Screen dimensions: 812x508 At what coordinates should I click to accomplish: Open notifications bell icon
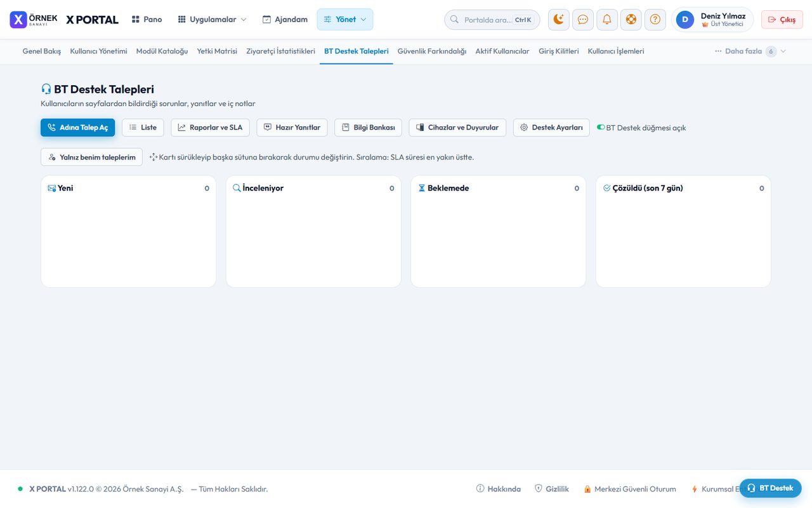point(607,20)
